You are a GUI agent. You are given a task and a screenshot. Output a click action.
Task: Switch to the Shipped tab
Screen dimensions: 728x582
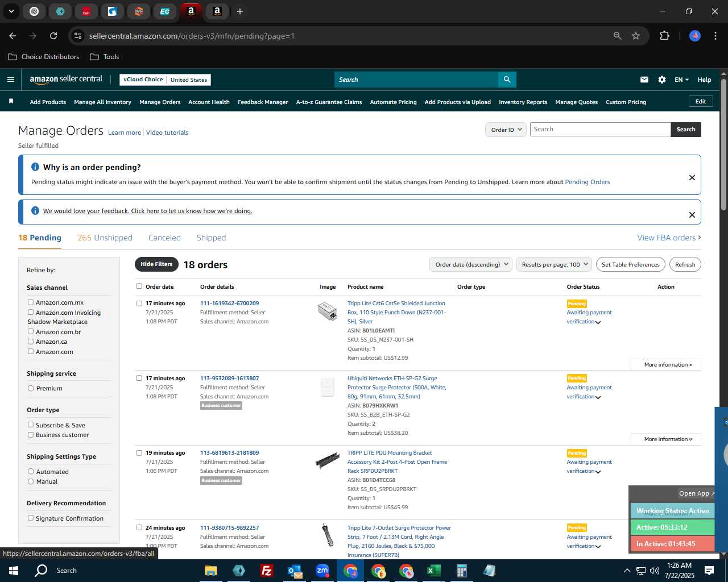[x=211, y=238]
